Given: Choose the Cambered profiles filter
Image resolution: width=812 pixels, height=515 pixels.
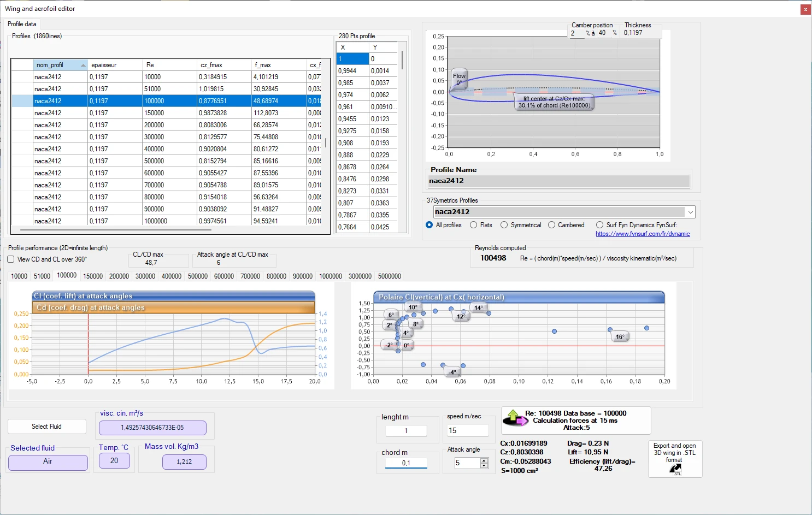Looking at the screenshot, I should [x=552, y=225].
